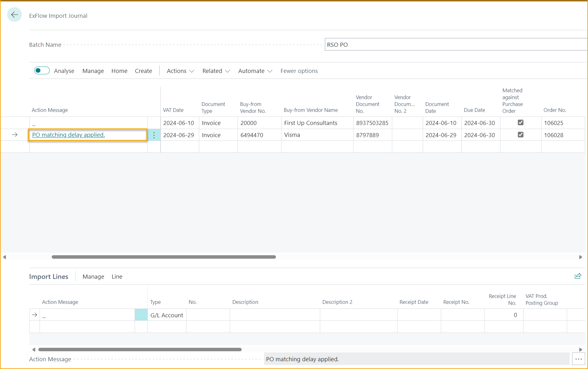Click Fewer options

[299, 71]
